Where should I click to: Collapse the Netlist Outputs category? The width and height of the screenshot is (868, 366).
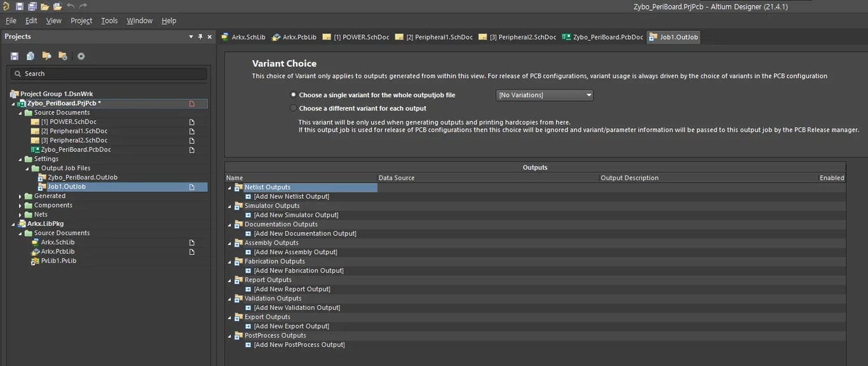tap(230, 187)
